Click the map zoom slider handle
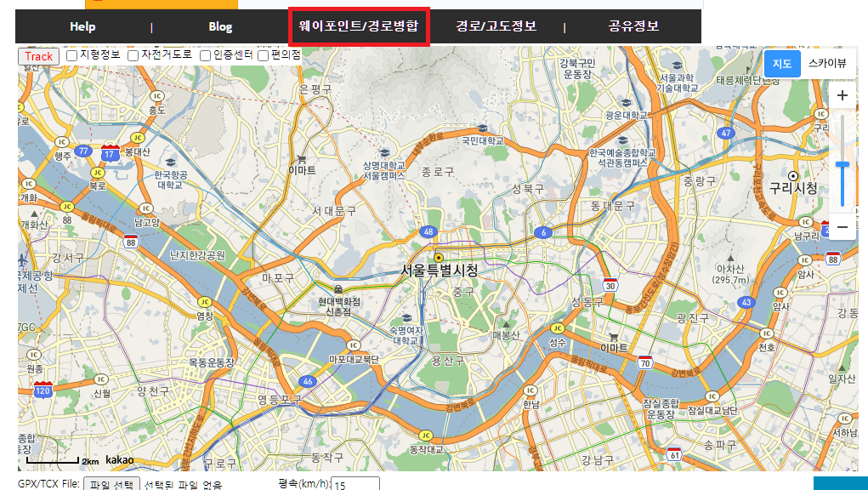 pos(842,165)
